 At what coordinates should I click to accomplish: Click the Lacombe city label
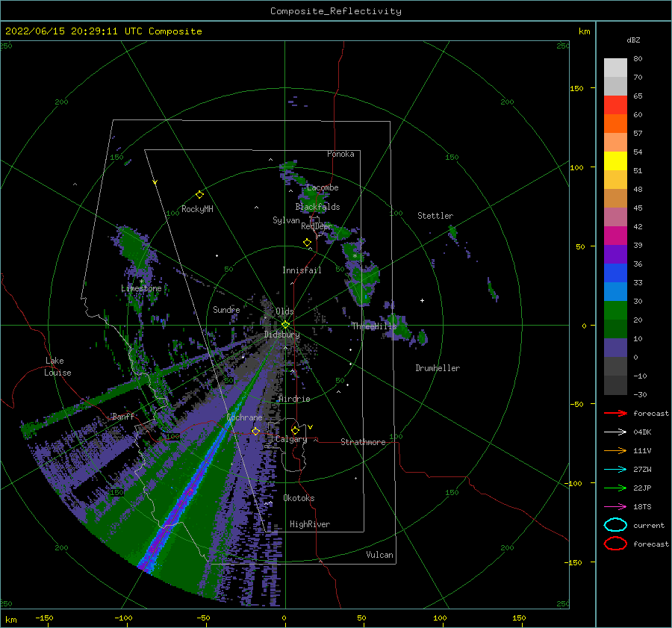click(323, 187)
